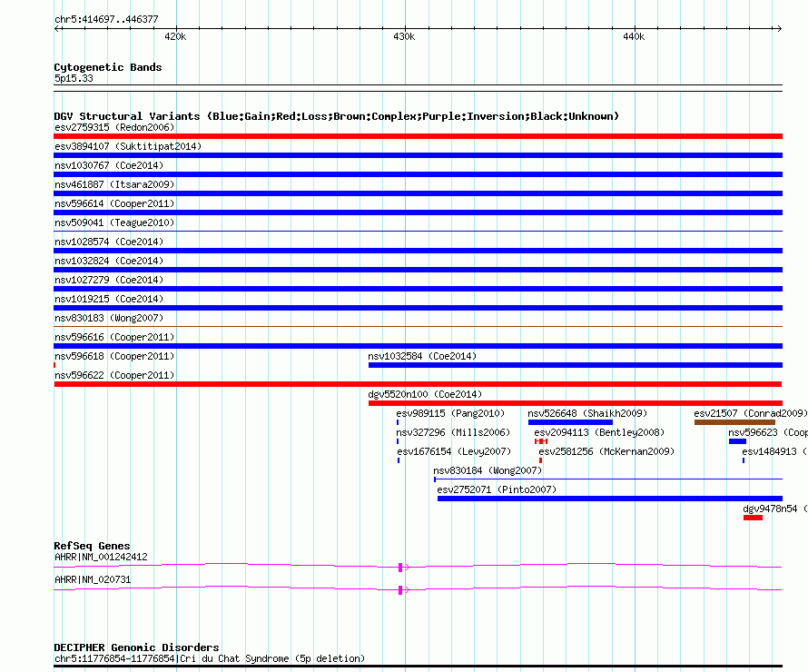
Task: Open esv2752071 (Pinto2007) variant label
Action: (497, 489)
